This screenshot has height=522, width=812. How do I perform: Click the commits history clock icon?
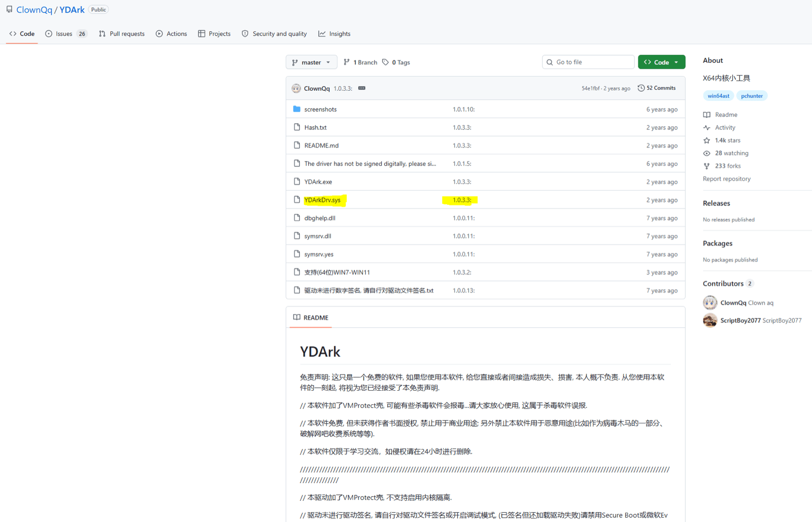641,88
